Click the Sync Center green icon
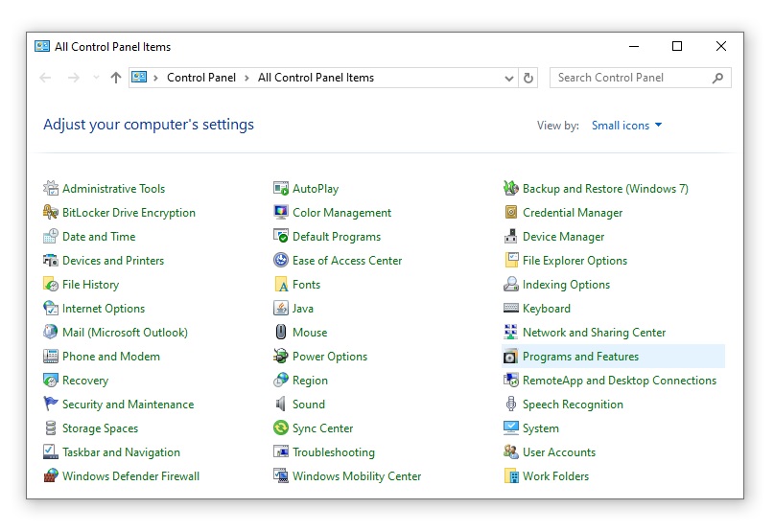Viewport: 774px width, 532px height. 281,428
